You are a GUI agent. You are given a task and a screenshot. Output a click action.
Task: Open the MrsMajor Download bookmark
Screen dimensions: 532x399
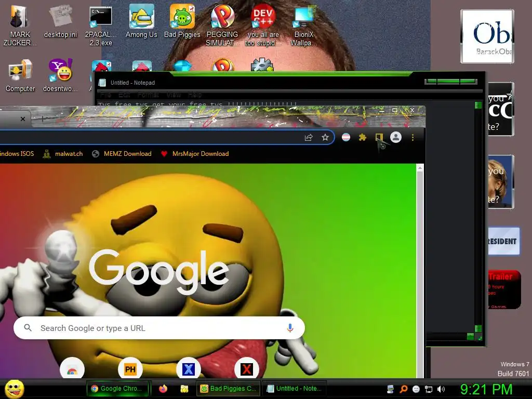[x=195, y=154]
